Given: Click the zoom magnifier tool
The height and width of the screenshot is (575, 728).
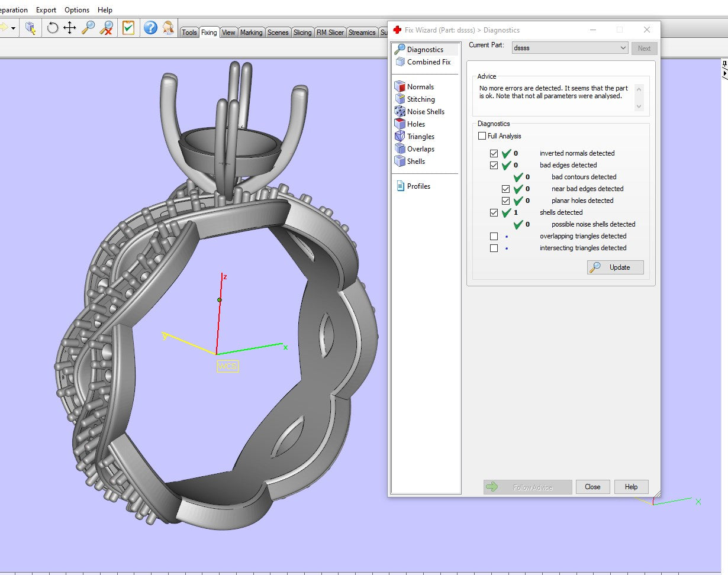Looking at the screenshot, I should coord(88,27).
